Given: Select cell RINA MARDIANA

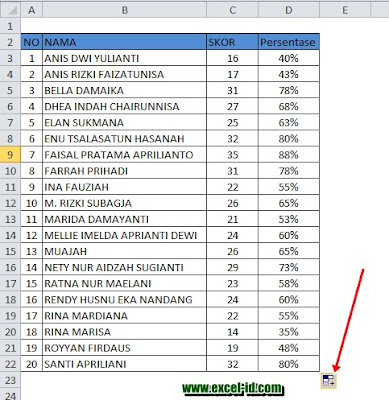Looking at the screenshot, I should 124,316.
